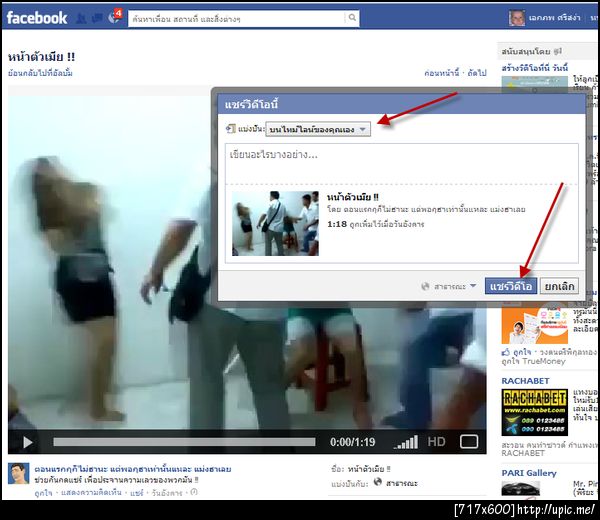Click the TrueMoney ad image

[535, 324]
